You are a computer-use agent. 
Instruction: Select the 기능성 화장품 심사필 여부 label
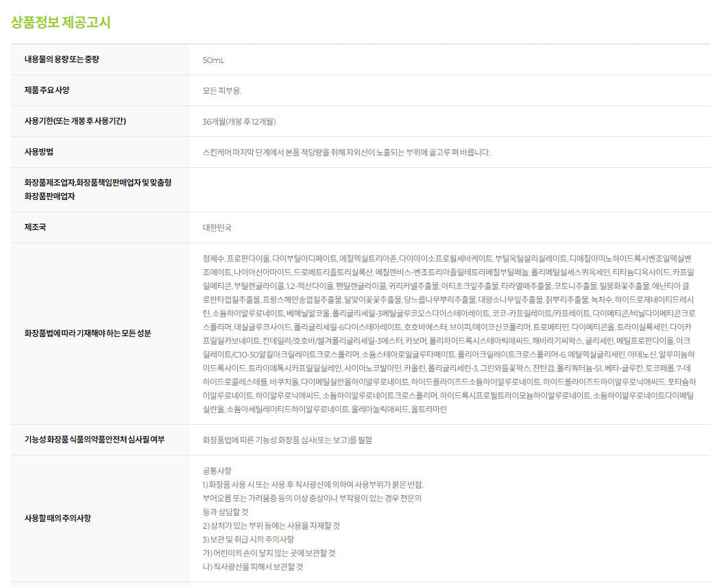click(94, 439)
